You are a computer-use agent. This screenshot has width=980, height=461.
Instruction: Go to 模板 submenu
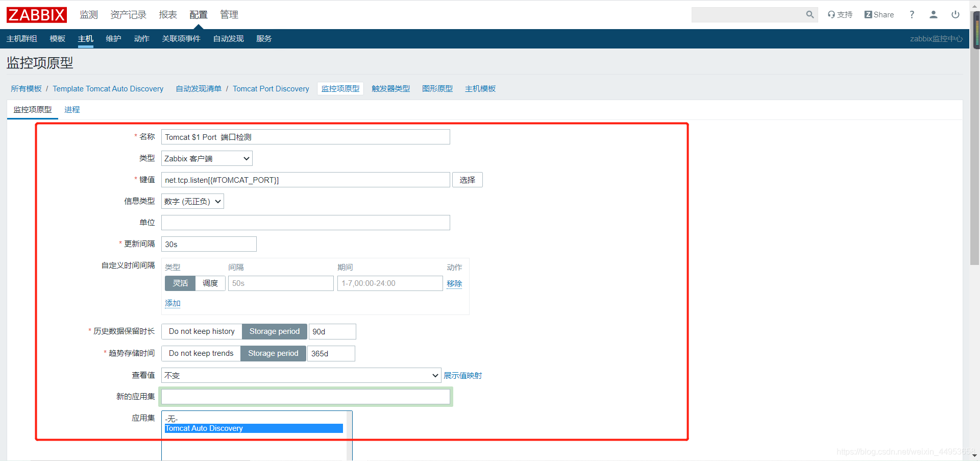point(58,39)
